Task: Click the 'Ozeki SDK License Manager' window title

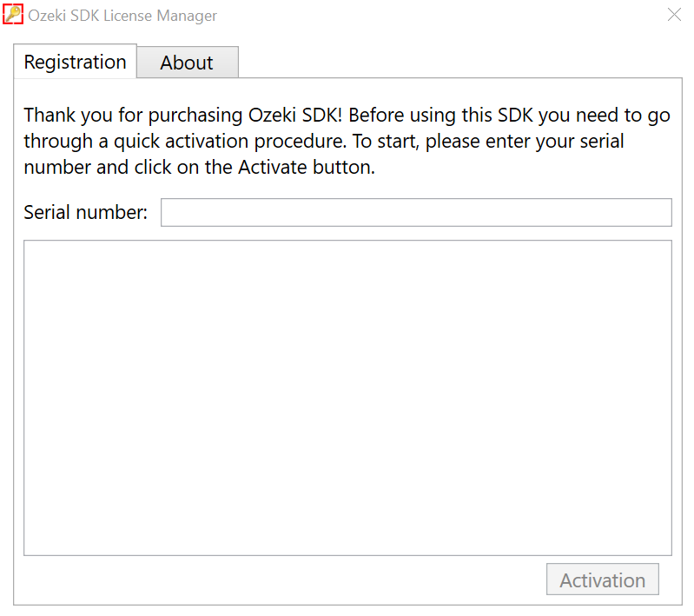Action: pos(122,16)
